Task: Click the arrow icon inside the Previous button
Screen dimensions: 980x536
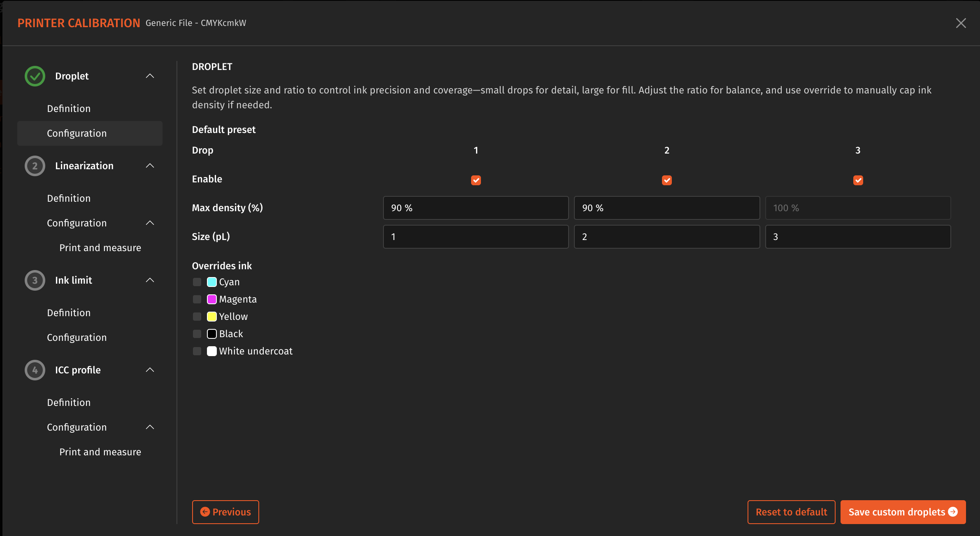Action: point(204,512)
